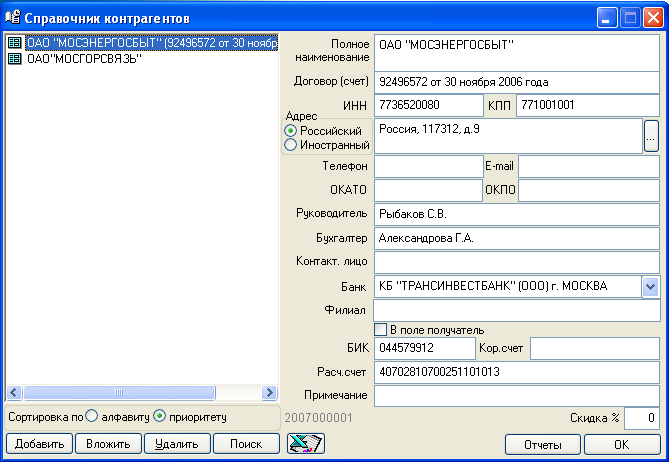Confirm with the OK button
This screenshot has height=462, width=669.
coord(622,445)
